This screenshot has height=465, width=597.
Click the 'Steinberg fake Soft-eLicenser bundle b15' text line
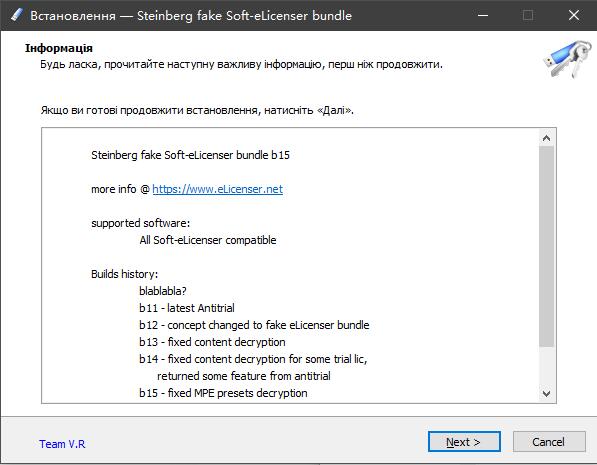[190, 155]
